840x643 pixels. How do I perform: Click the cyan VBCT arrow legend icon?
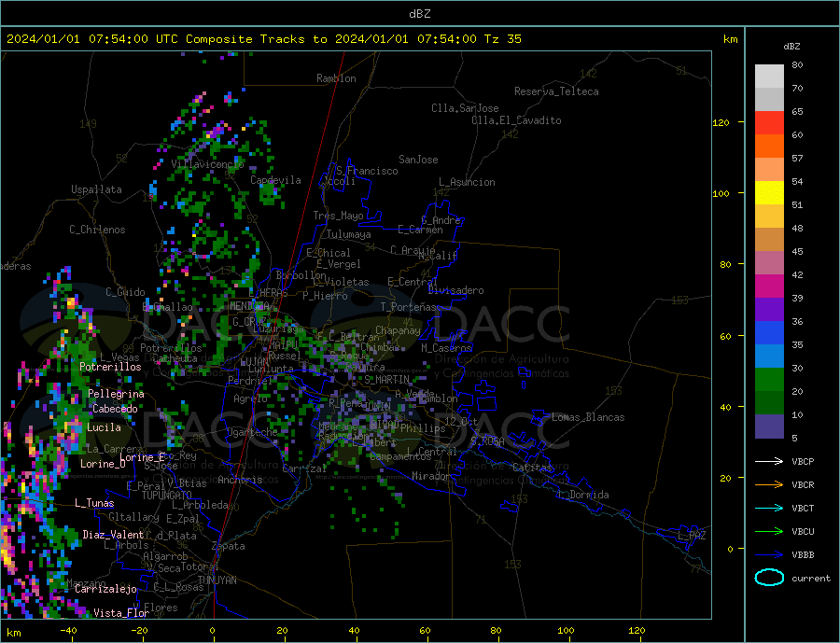coord(769,508)
